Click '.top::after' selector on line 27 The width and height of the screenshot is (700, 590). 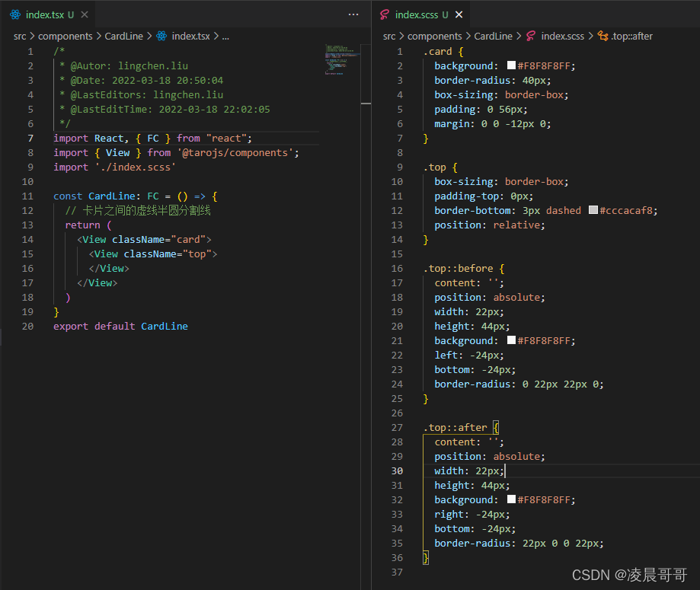coord(455,428)
